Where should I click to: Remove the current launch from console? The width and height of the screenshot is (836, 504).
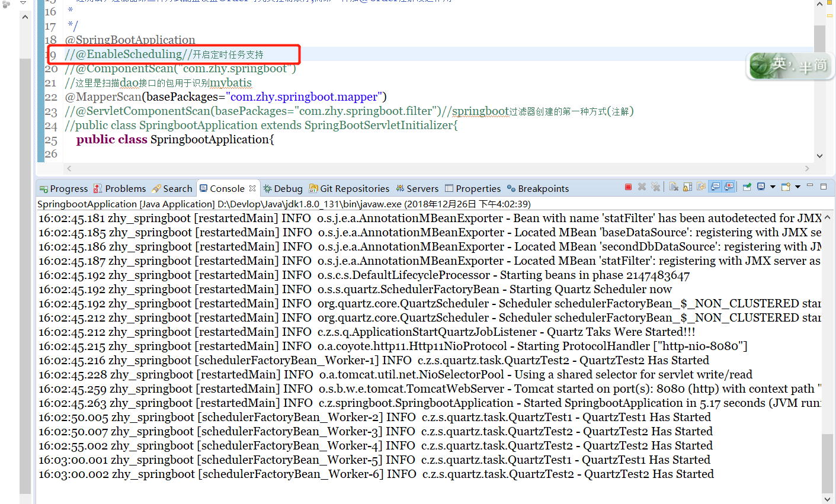[x=640, y=187]
